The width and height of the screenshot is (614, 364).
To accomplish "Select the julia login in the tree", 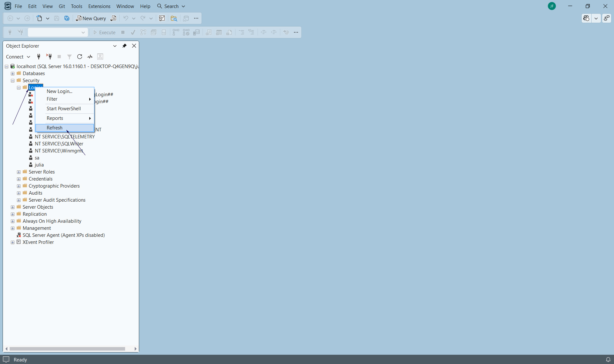I will (39, 165).
